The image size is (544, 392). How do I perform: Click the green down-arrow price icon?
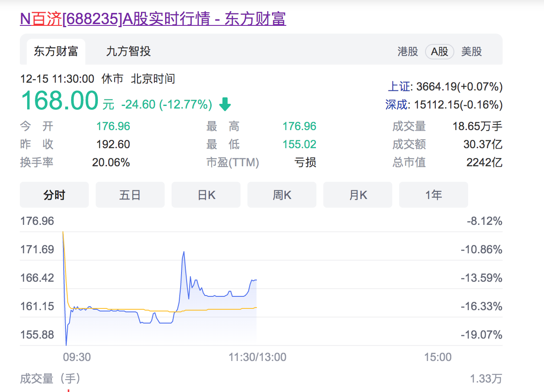(x=225, y=104)
